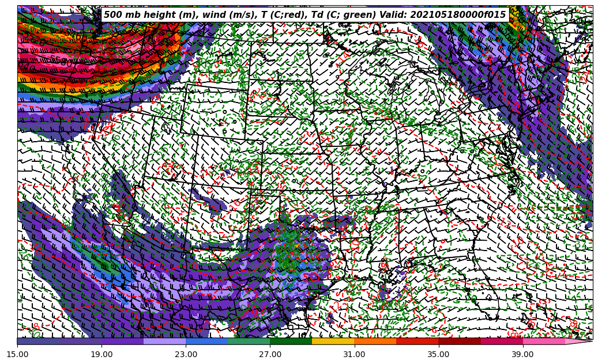Pick the dark maroon colorbar segment
The height and width of the screenshot is (364, 598).
click(459, 341)
